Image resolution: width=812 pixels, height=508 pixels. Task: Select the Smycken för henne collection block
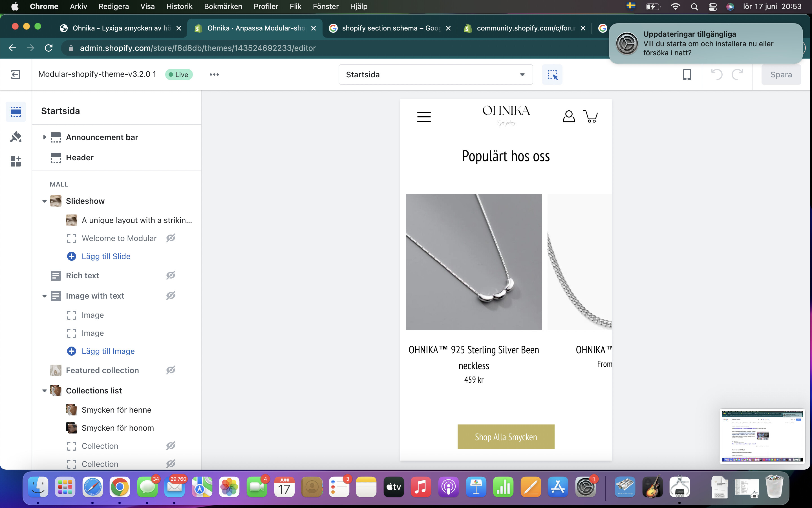point(116,410)
